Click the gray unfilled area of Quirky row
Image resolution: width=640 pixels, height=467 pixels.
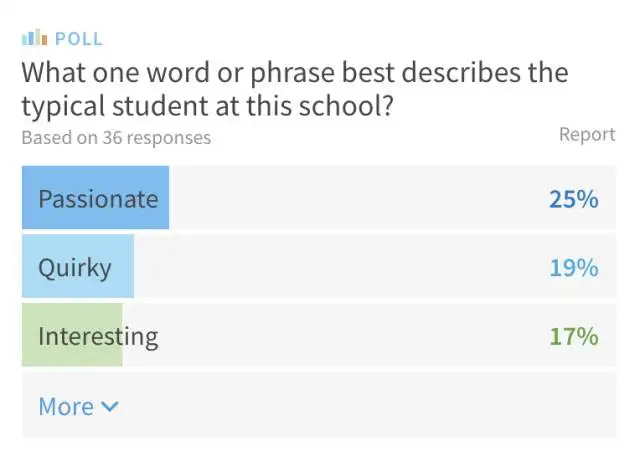340,267
